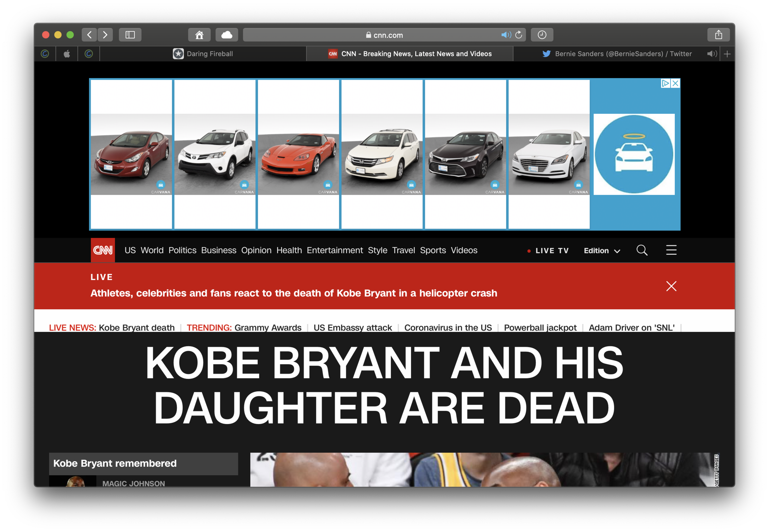Click the orange Corvette ad thumbnail
769x532 pixels.
coord(299,154)
